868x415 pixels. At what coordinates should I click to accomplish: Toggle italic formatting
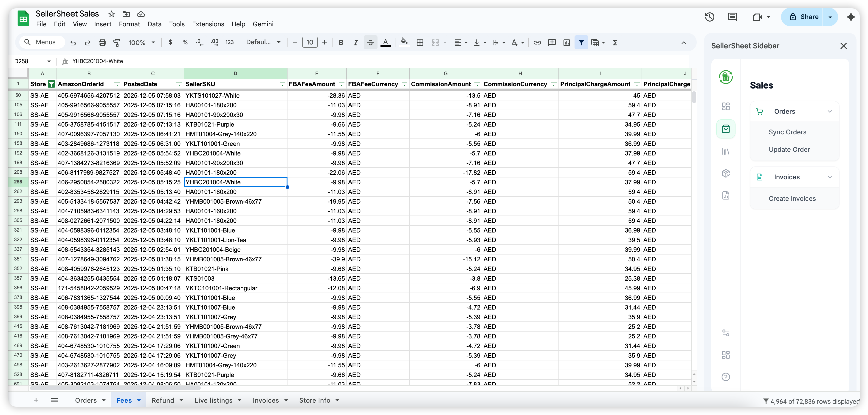coord(355,42)
